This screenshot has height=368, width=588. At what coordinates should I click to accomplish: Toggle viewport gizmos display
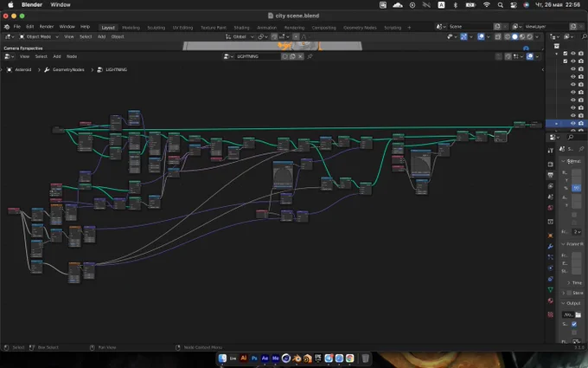(463, 36)
